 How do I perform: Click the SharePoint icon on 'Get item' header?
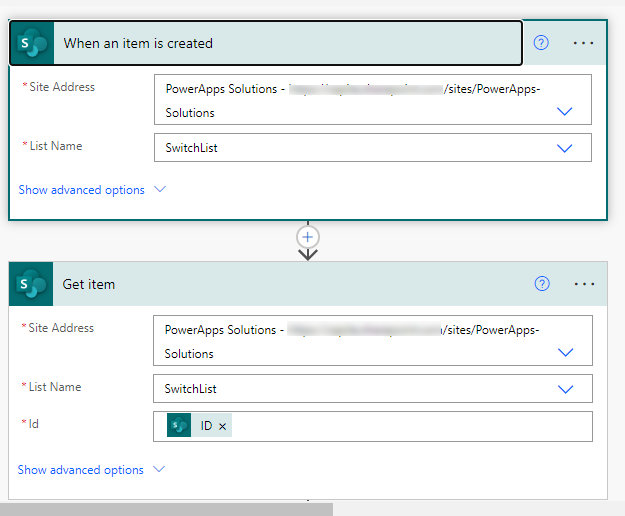[31, 284]
